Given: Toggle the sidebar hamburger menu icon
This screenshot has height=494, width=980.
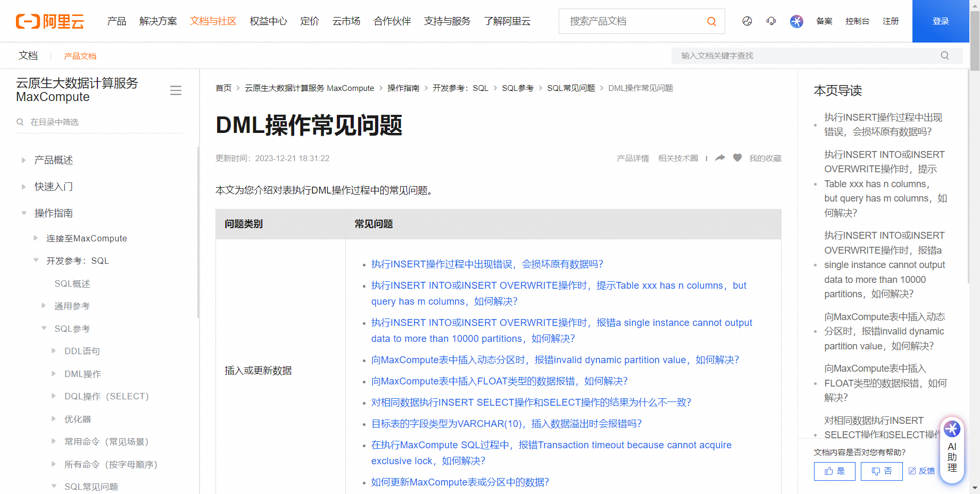Looking at the screenshot, I should (176, 90).
